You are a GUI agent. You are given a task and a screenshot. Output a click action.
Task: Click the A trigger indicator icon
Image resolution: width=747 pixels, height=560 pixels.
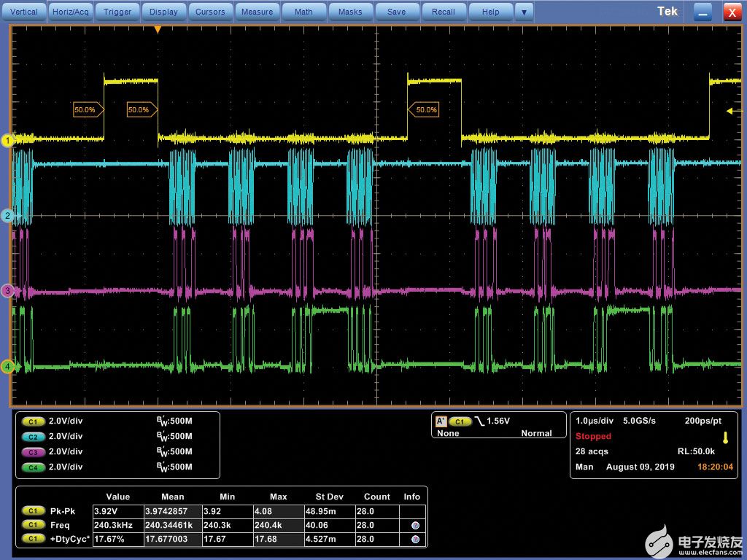pos(441,421)
